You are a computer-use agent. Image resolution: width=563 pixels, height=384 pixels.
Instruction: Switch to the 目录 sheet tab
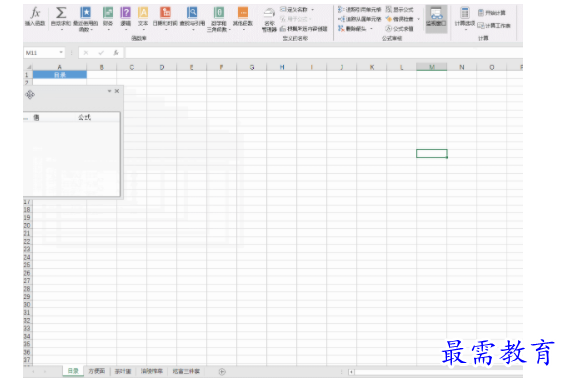(x=73, y=371)
